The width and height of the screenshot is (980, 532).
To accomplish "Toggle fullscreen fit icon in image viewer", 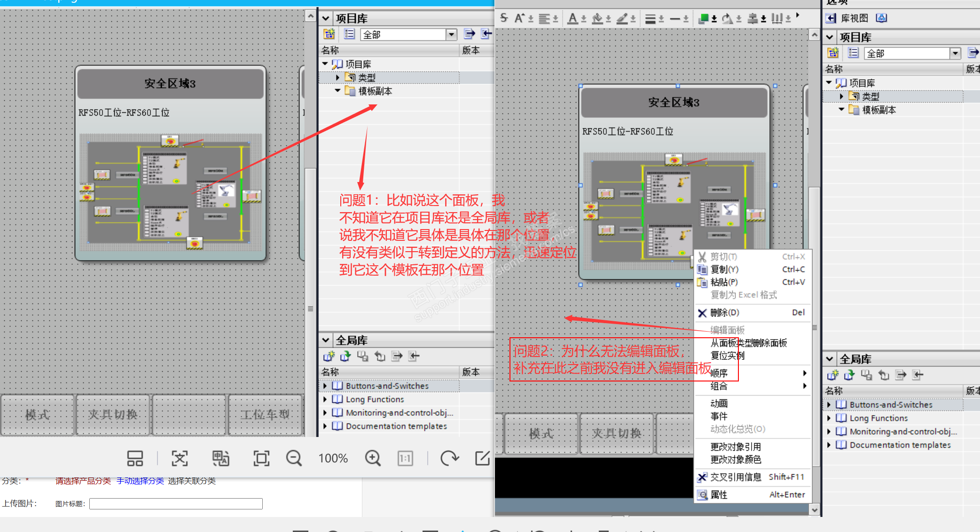I will tap(261, 458).
